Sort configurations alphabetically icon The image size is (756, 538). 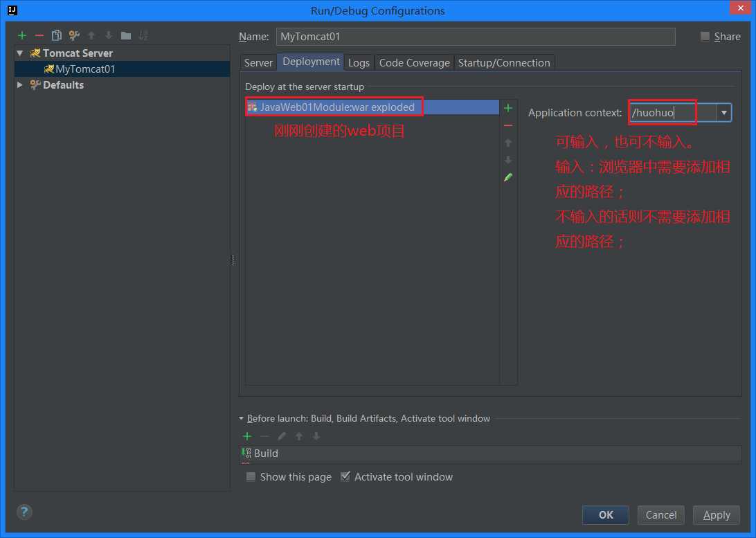click(143, 36)
